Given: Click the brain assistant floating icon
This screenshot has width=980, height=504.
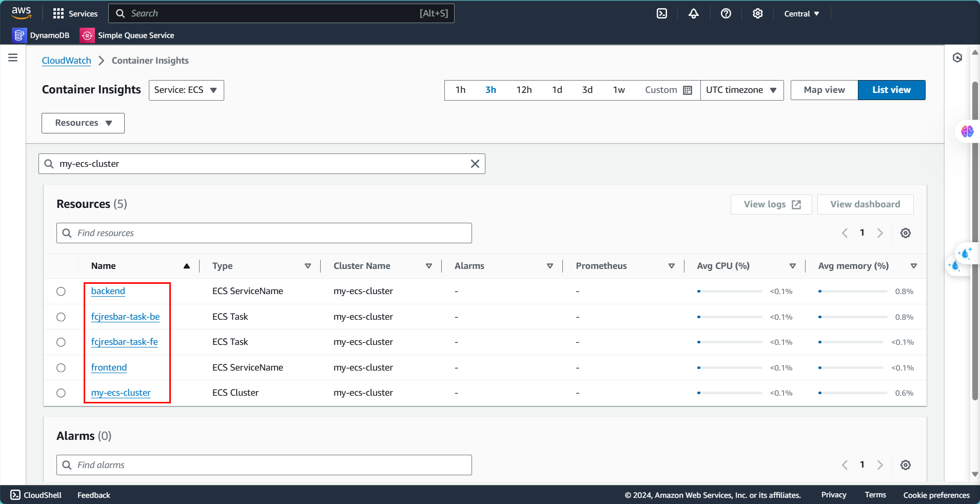Looking at the screenshot, I should click(967, 132).
